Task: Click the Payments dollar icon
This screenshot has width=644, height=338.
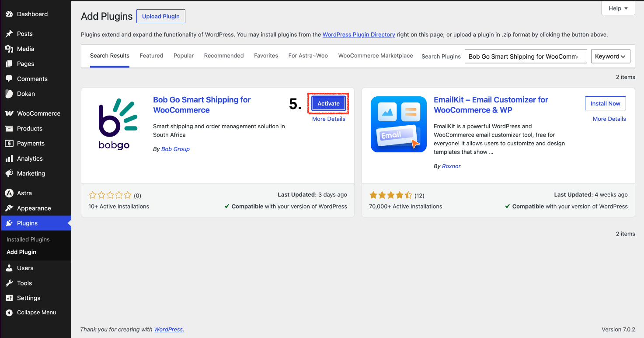Action: click(x=9, y=143)
